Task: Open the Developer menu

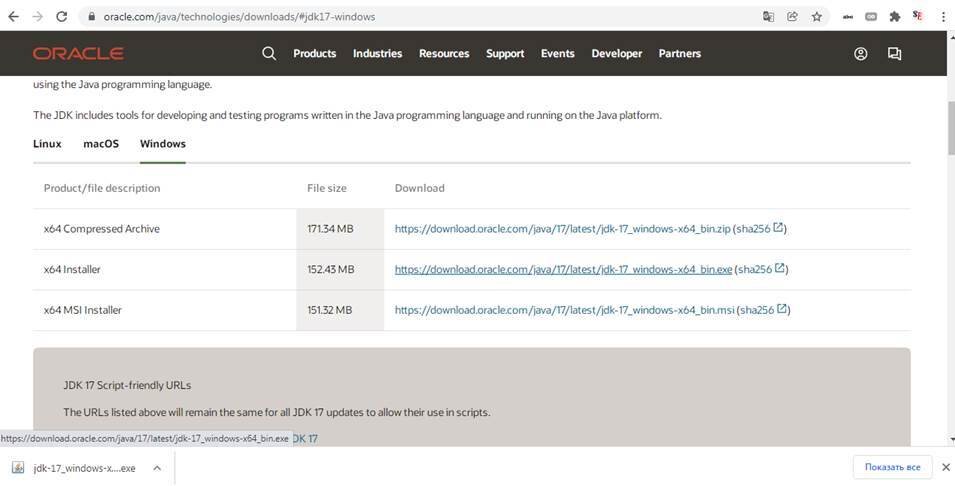Action: coord(616,54)
